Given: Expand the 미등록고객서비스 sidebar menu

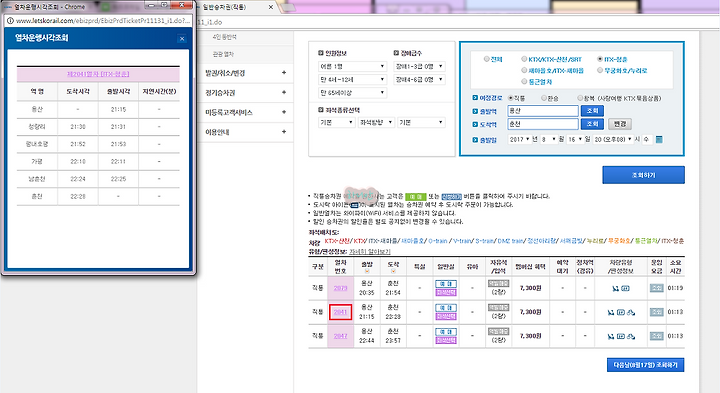Looking at the screenshot, I should coord(246,112).
